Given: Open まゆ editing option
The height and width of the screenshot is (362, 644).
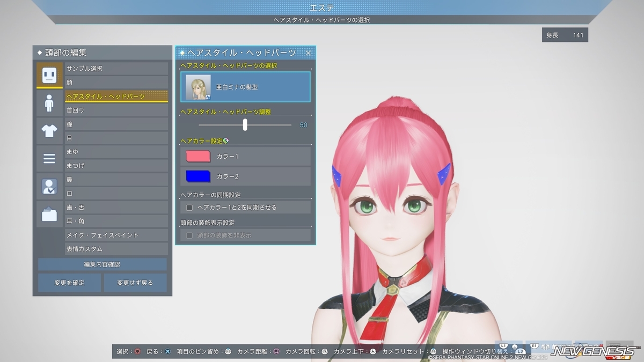Looking at the screenshot, I should pyautogui.click(x=116, y=152).
